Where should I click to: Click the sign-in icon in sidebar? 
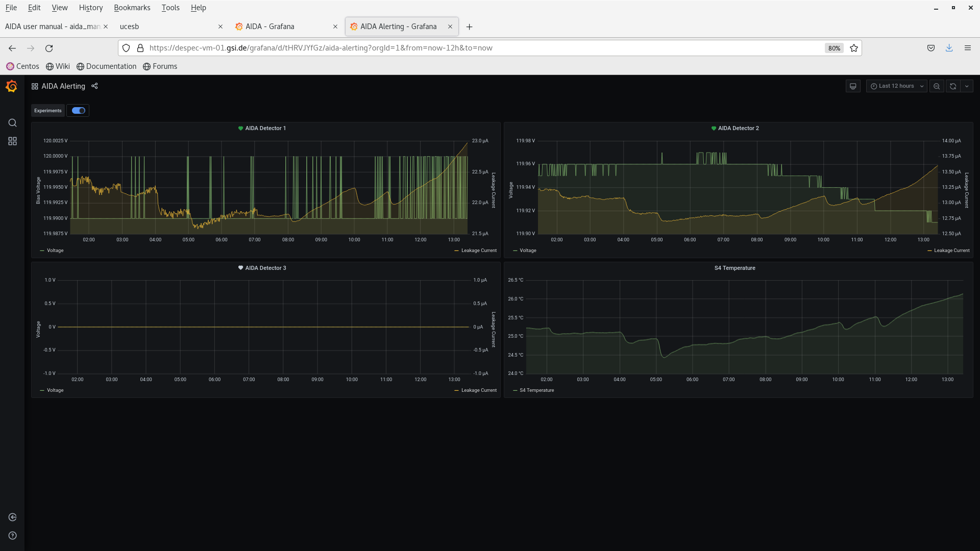click(12, 517)
